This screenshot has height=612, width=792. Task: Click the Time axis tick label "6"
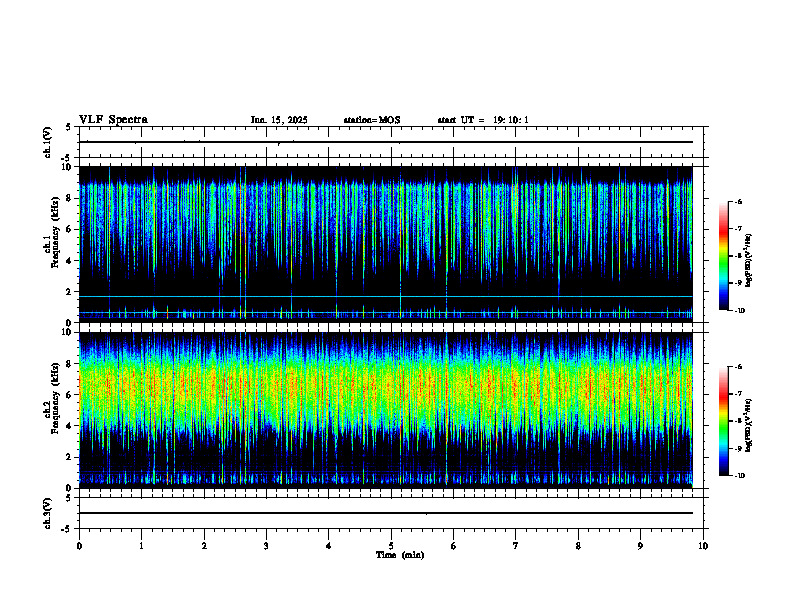(454, 546)
